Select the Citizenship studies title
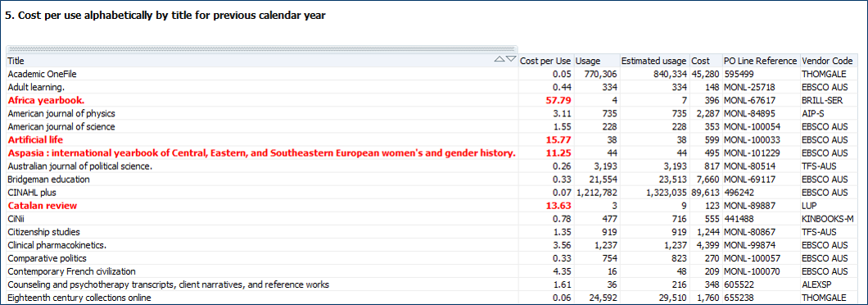Screen dimensions: 868x305 tap(43, 232)
